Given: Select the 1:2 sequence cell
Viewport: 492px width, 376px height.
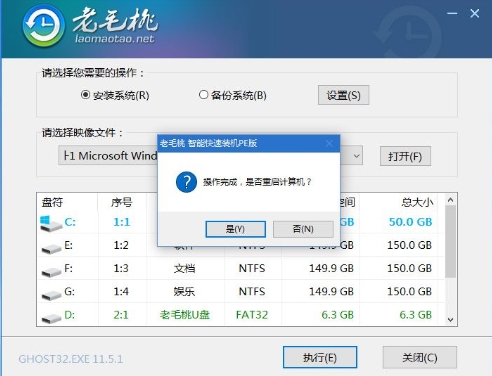Looking at the screenshot, I should coord(121,245).
